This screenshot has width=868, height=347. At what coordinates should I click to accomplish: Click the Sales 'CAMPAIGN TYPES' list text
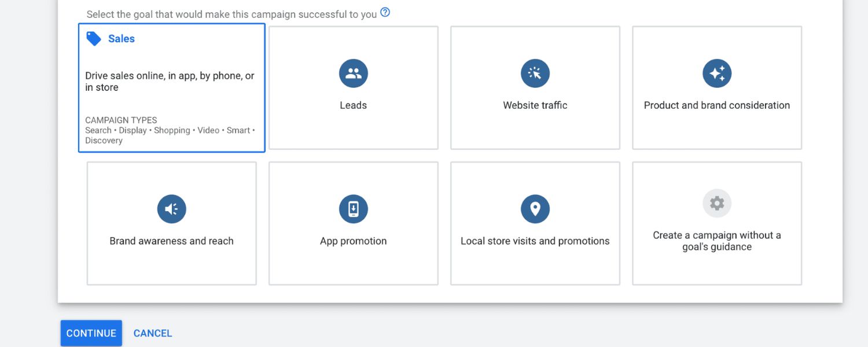point(170,131)
